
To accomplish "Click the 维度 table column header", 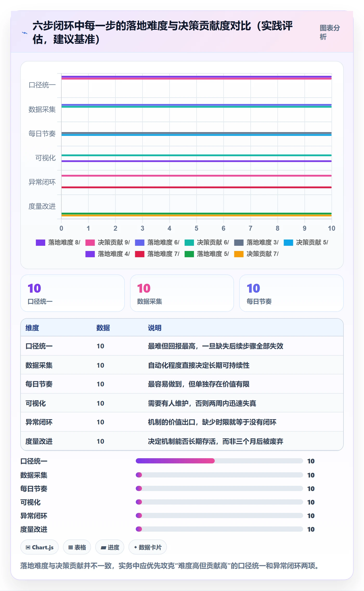I will click(x=32, y=328).
